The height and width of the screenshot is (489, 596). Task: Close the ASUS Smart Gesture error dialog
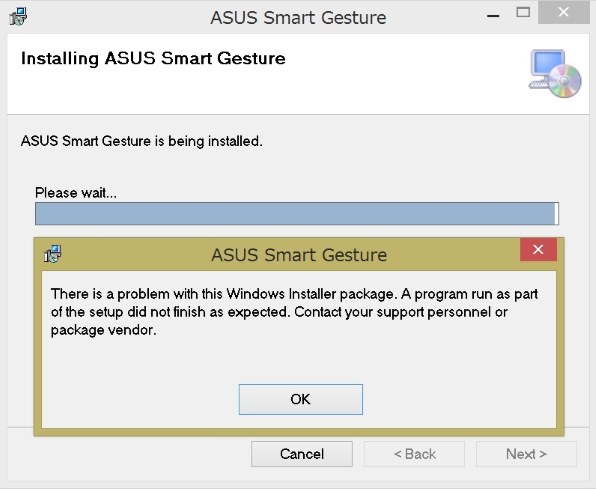(538, 249)
